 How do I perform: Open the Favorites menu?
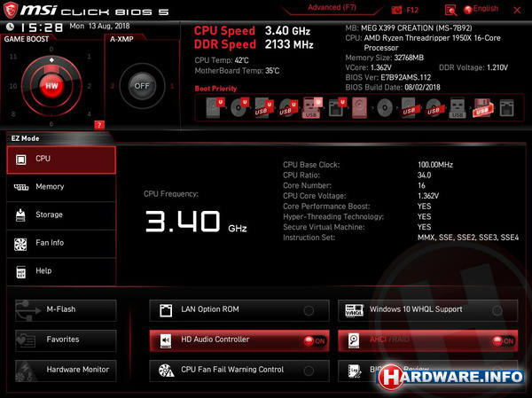[x=66, y=340]
